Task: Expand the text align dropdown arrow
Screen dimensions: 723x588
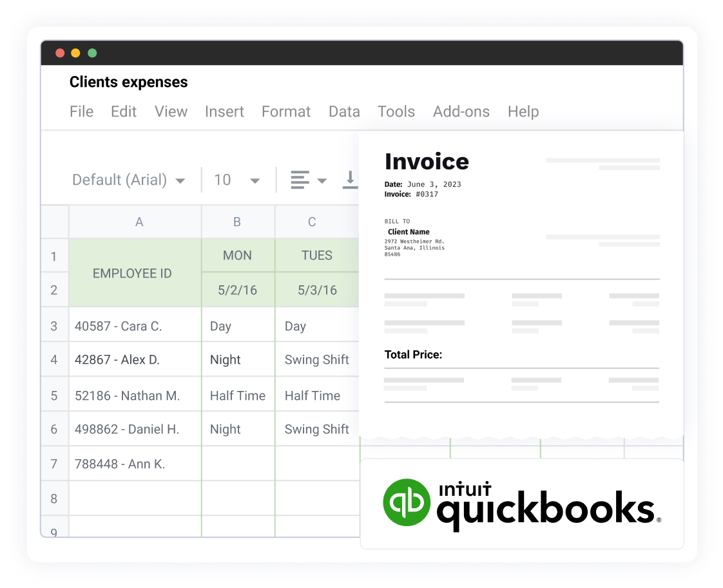Action: (322, 180)
